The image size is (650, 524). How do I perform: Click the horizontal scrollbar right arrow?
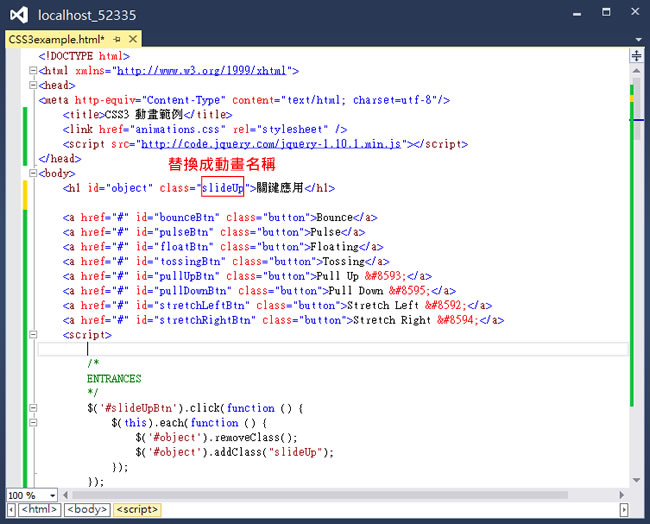click(x=621, y=495)
